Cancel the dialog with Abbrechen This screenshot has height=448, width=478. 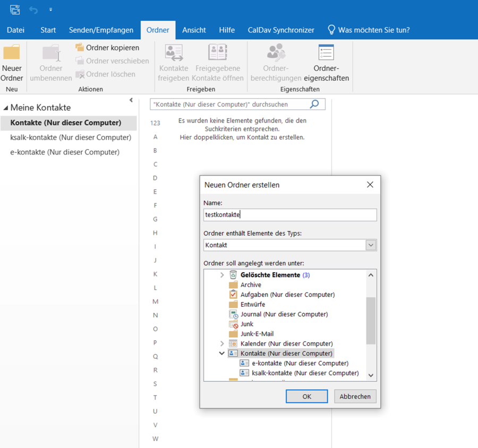(x=355, y=396)
